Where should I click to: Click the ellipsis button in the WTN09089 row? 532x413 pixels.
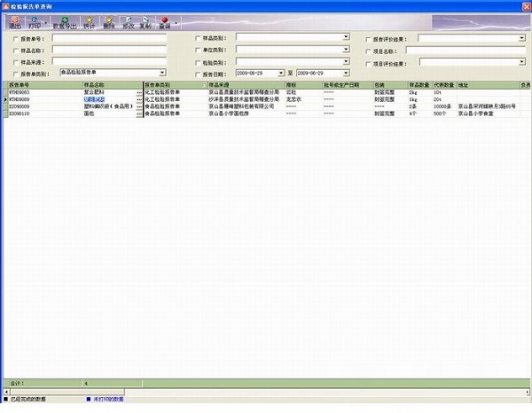(139, 99)
